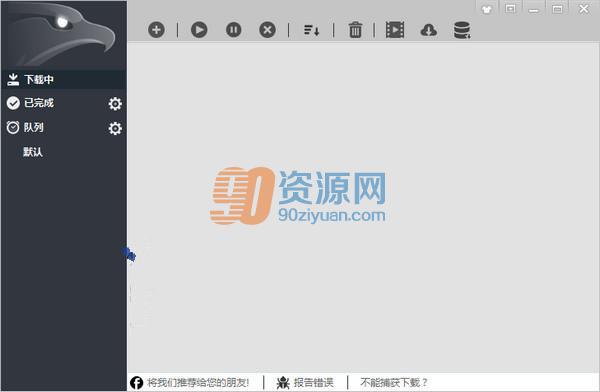Cancel download using the X circle icon
Viewport: 600px width, 392px height.
click(x=267, y=30)
